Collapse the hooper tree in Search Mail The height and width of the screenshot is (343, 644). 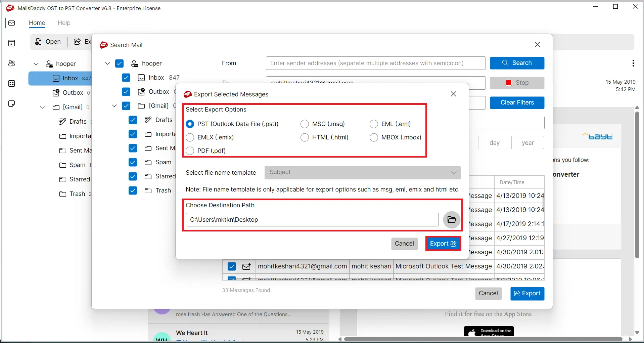[108, 63]
